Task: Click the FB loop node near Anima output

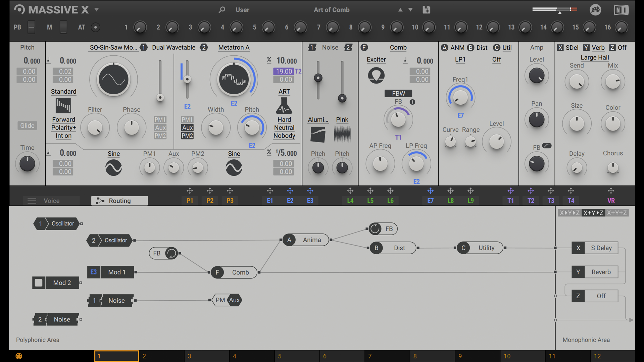Action: pos(383,229)
